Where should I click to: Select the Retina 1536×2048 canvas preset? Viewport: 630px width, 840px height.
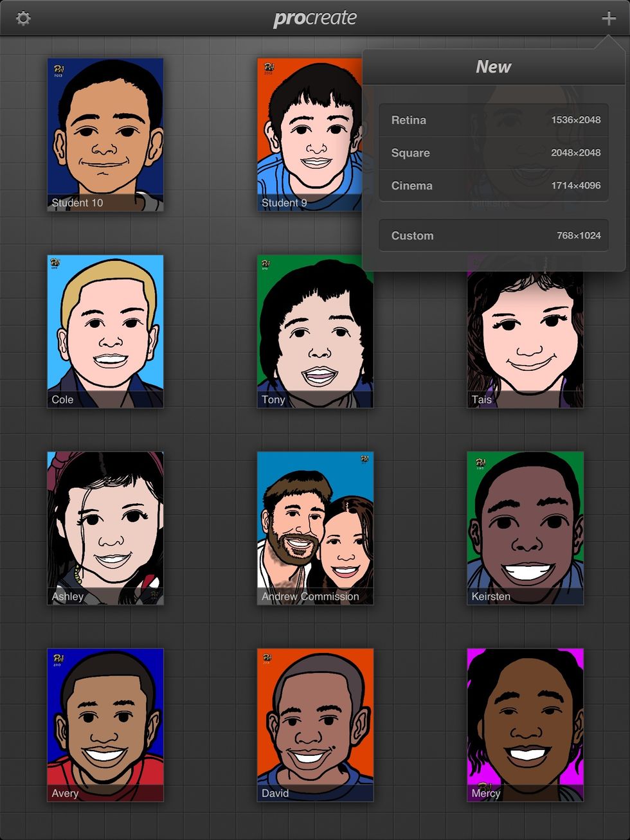(493, 120)
